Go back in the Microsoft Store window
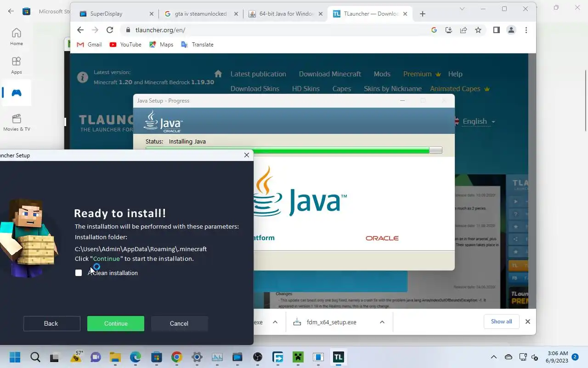 11,11
